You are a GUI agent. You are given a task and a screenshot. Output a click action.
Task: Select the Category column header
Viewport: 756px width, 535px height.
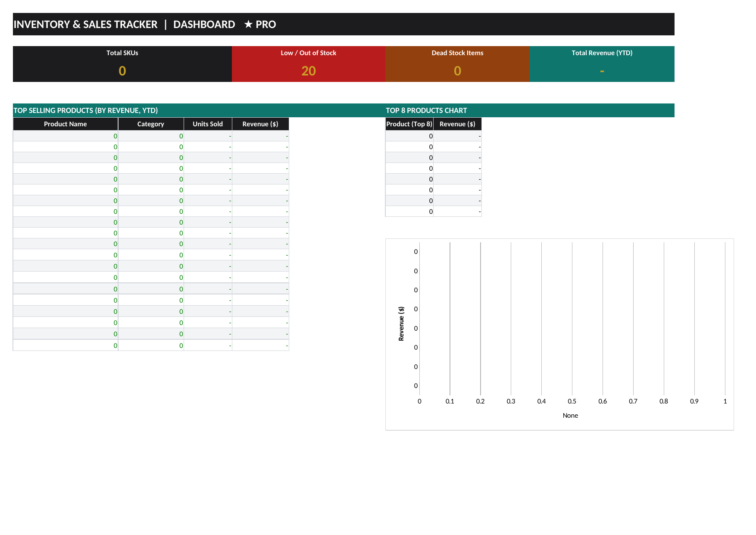[x=151, y=124]
